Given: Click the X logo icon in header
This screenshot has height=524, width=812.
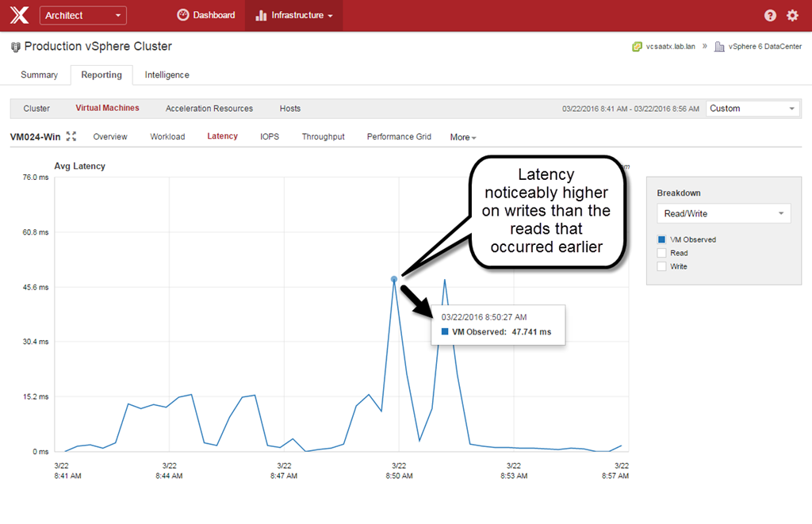Looking at the screenshot, I should [19, 15].
